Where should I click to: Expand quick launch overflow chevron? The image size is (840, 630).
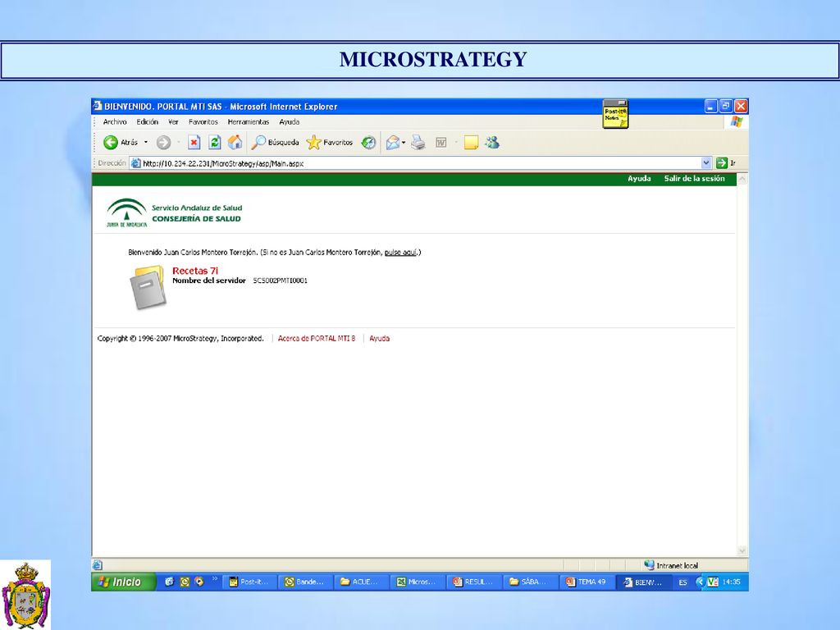[x=215, y=578]
